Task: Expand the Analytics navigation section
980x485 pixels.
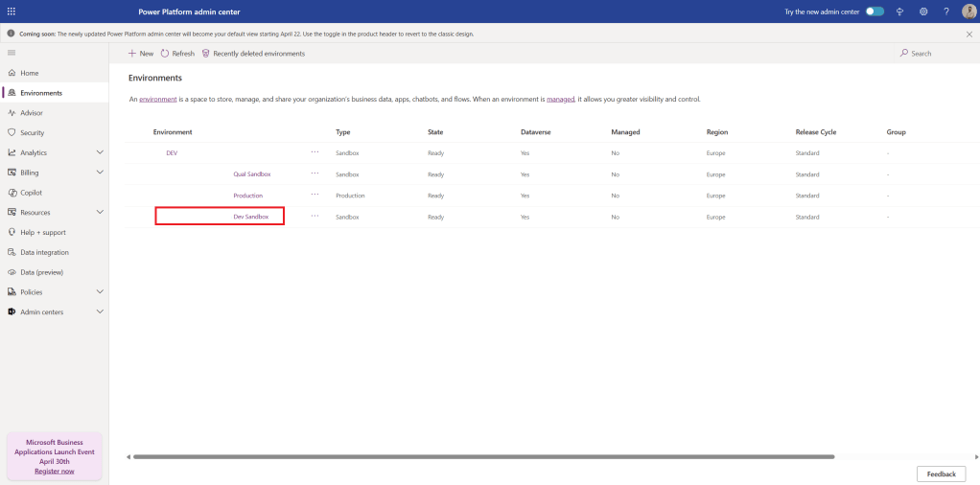Action: pos(100,152)
